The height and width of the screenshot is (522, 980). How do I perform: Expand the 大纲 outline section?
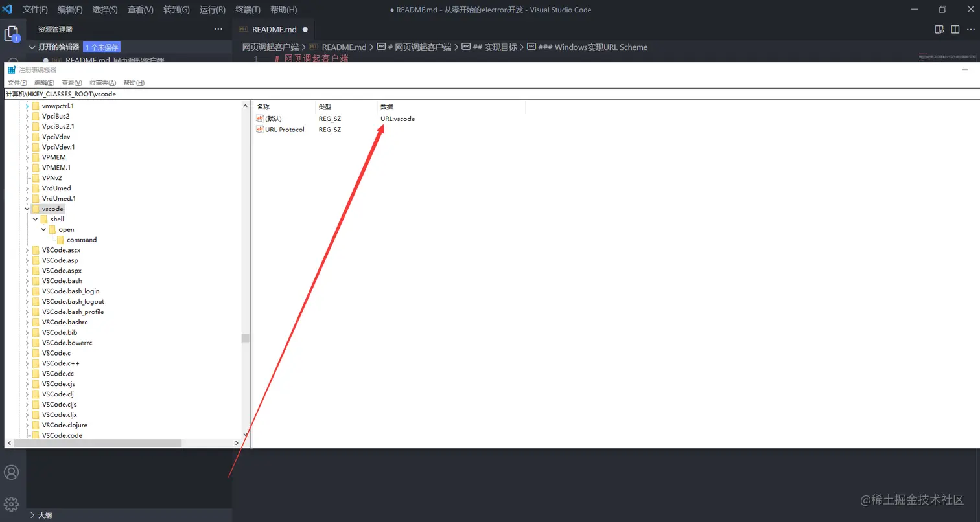click(x=32, y=516)
